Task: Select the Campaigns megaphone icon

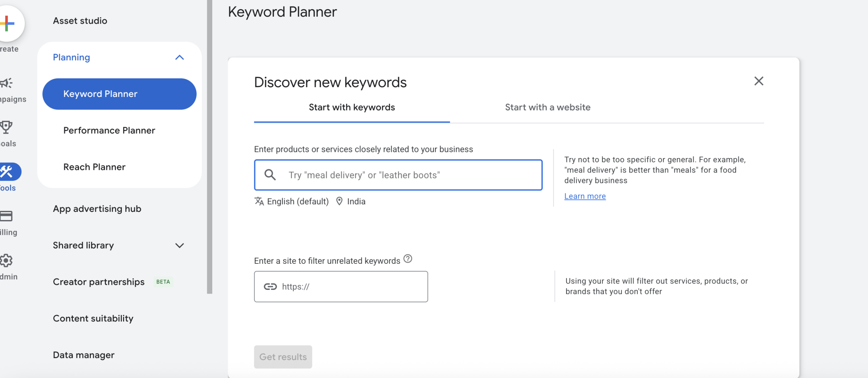Action: point(6,83)
